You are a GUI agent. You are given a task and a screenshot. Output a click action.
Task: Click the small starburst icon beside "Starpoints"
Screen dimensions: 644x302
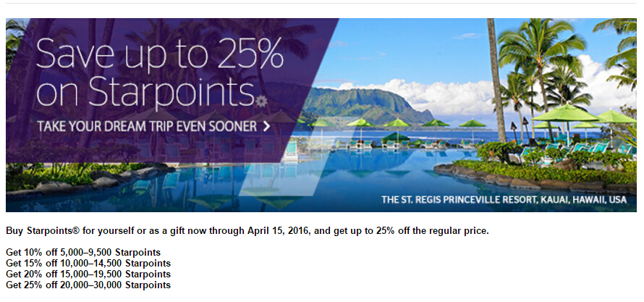tap(261, 99)
